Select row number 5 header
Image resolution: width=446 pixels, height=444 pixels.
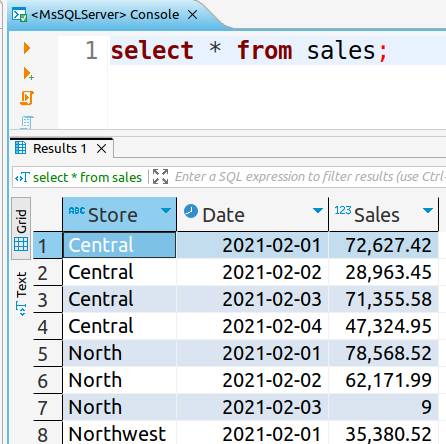point(48,353)
